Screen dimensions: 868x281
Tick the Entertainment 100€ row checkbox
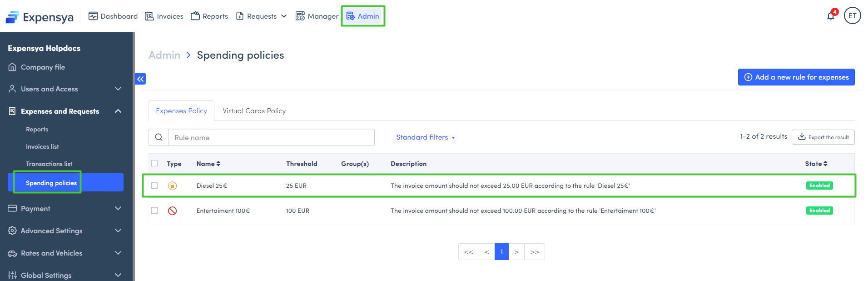coord(154,211)
